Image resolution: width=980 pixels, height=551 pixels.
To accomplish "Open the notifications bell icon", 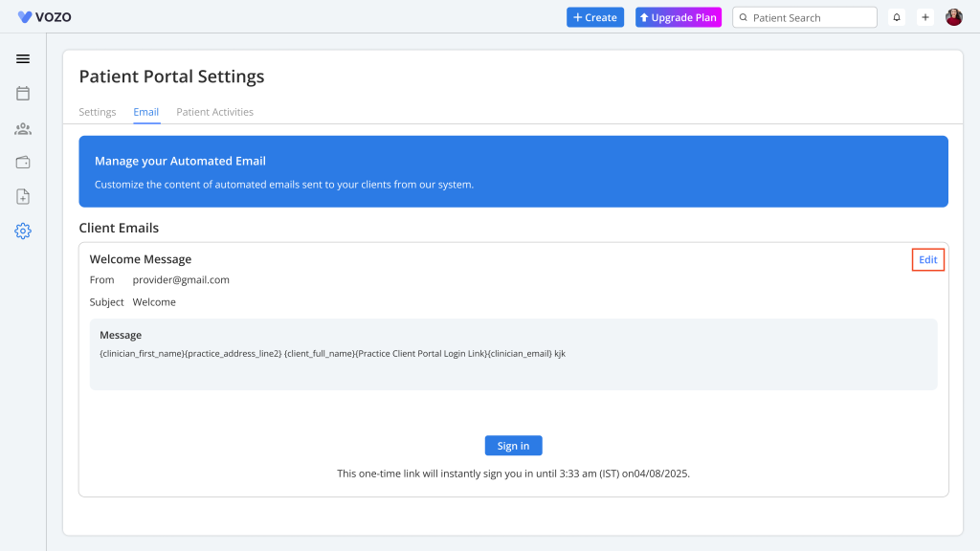I will (x=897, y=17).
